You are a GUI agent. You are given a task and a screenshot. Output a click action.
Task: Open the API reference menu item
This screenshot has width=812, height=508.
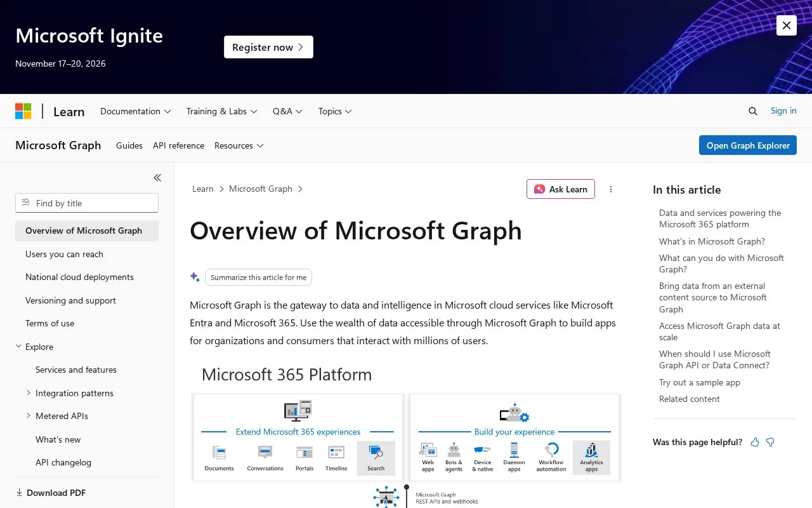[x=179, y=145]
